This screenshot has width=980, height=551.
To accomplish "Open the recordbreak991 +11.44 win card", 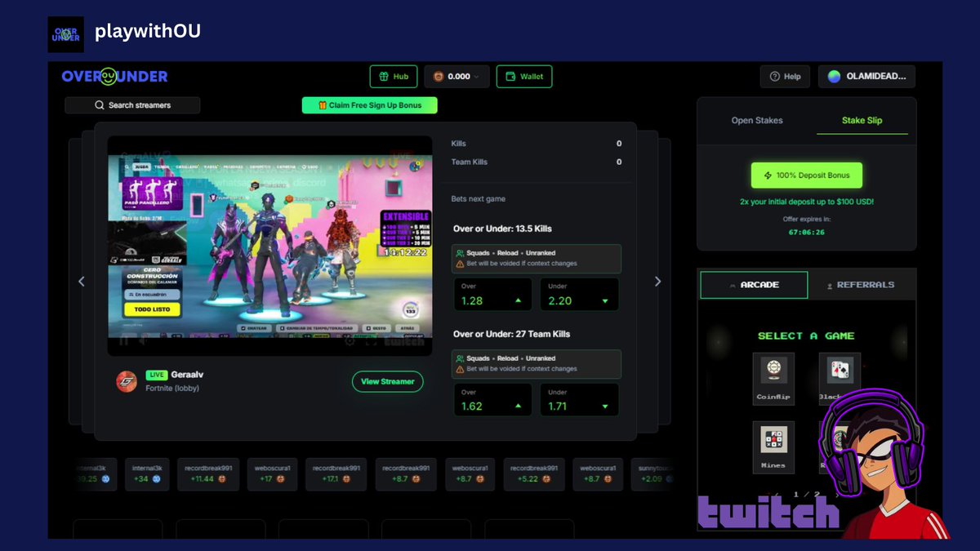I will (207, 474).
